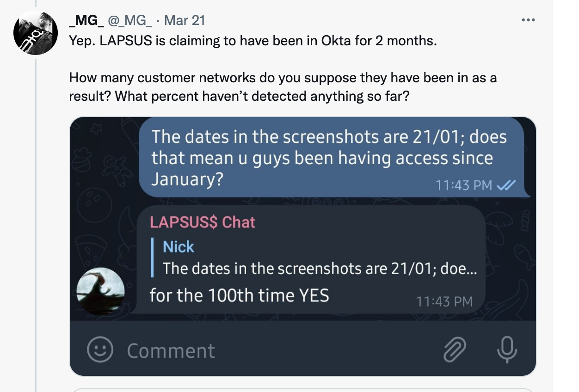
Task: Select the 'for the 100th time YES' message
Action: [239, 295]
